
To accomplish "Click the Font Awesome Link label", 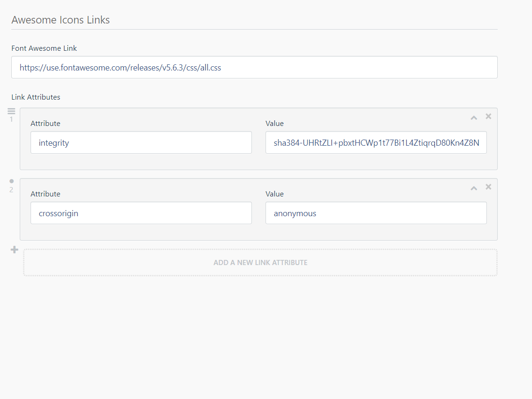I will tap(44, 48).
